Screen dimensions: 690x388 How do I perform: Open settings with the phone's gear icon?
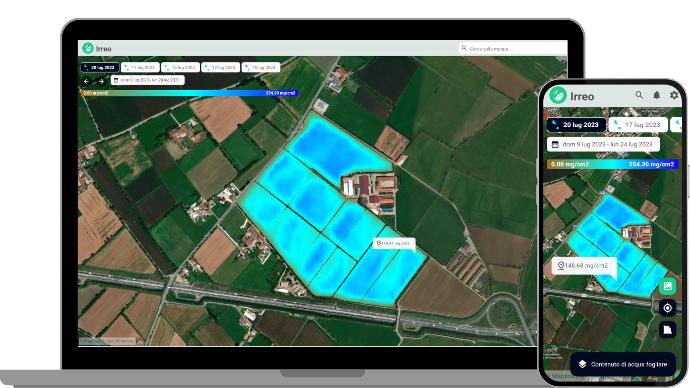(x=674, y=95)
